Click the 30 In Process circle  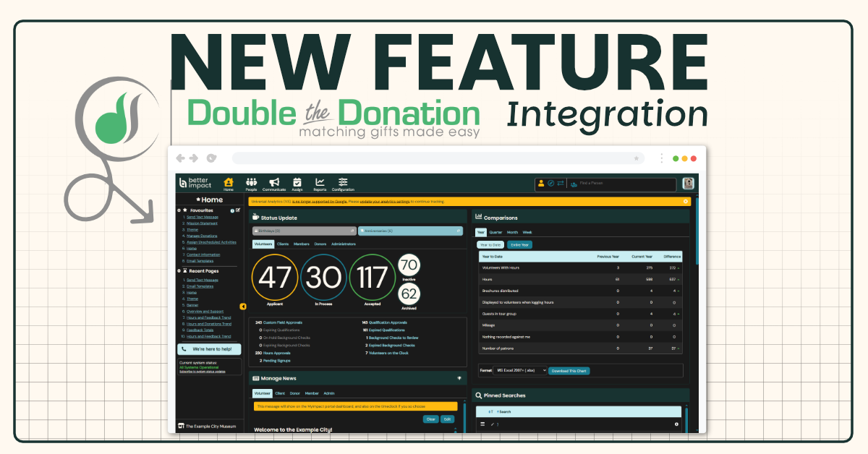(324, 277)
